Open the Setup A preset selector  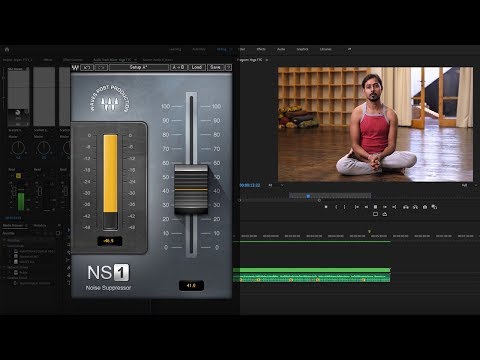pos(139,67)
